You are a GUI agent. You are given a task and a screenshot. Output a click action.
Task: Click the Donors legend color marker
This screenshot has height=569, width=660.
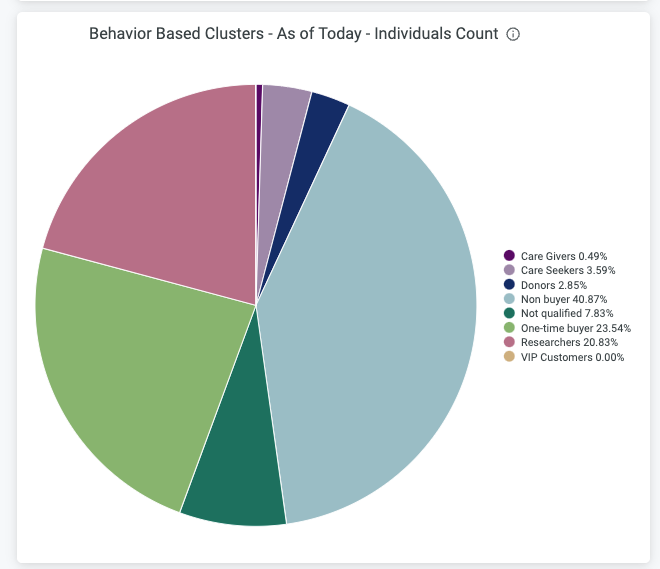coord(510,285)
